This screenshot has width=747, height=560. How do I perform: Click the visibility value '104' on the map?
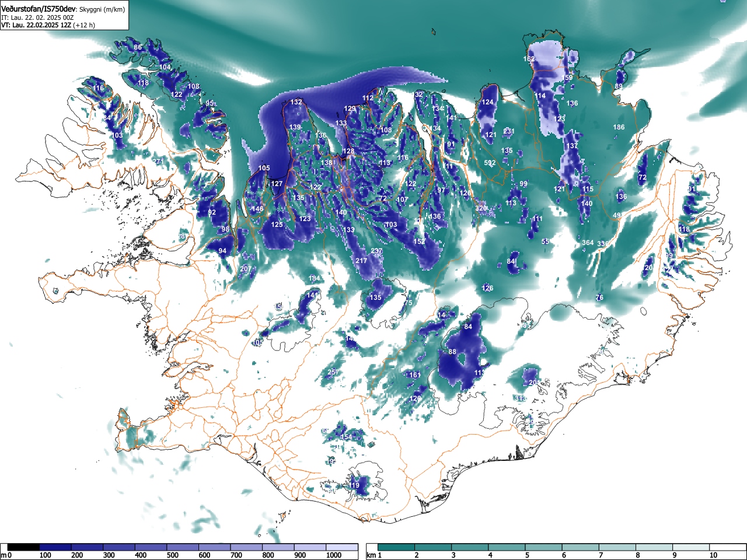(x=165, y=67)
